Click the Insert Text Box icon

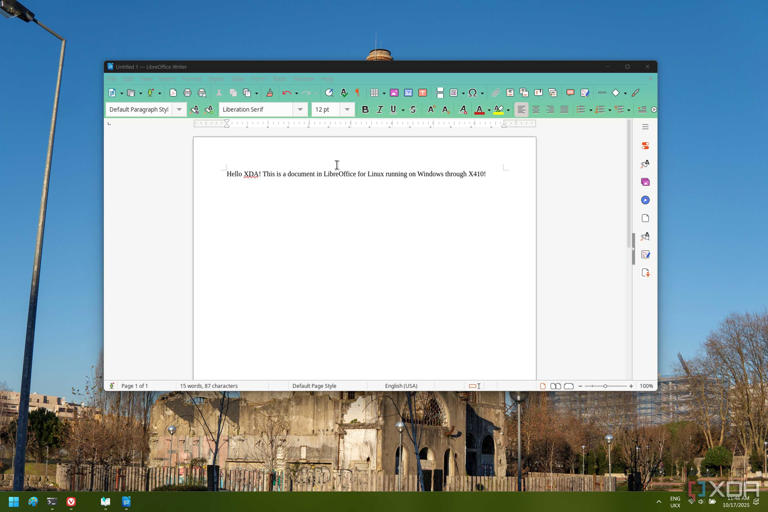(x=423, y=93)
